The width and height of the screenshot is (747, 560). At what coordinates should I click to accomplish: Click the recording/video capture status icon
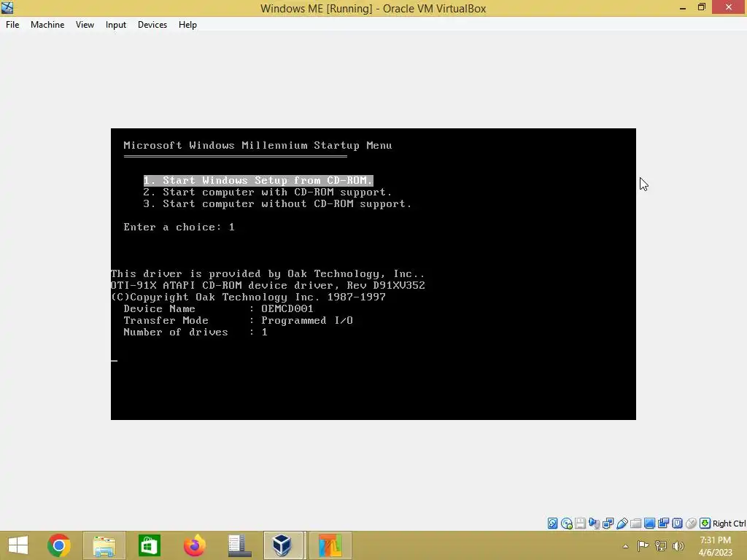coord(663,524)
